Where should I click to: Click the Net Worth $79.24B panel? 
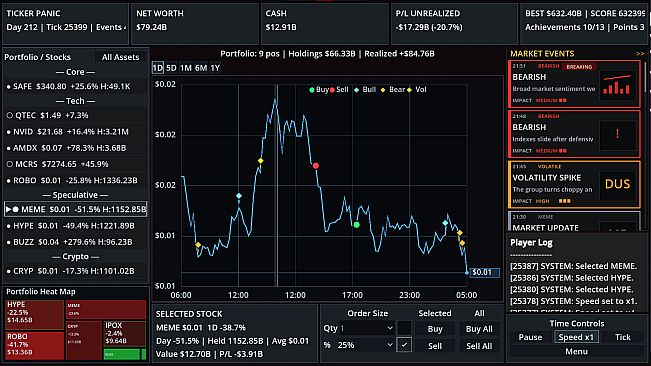(x=194, y=23)
